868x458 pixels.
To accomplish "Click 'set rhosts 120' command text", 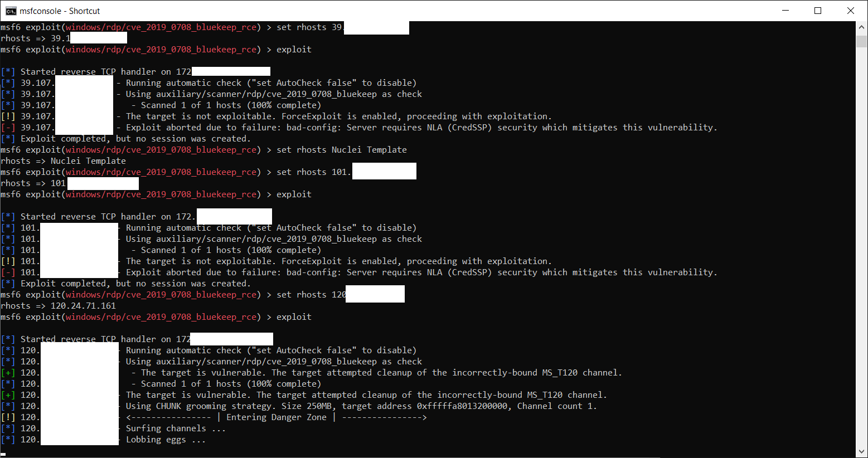I will pos(311,295).
